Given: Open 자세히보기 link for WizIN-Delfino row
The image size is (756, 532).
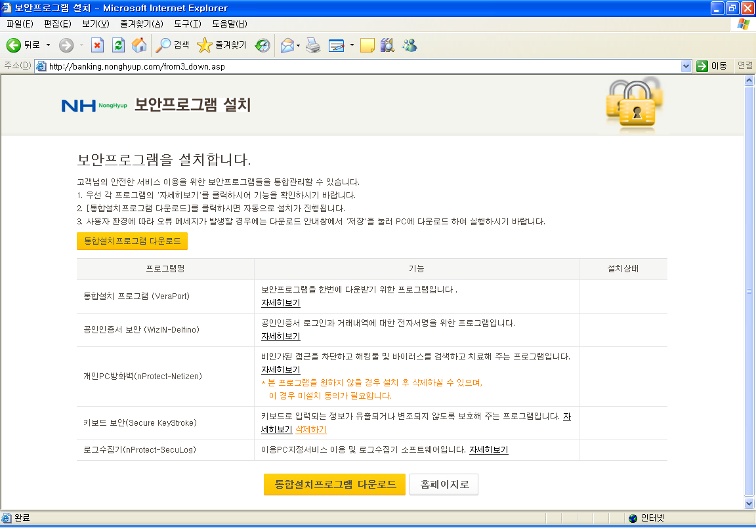Looking at the screenshot, I should click(281, 337).
